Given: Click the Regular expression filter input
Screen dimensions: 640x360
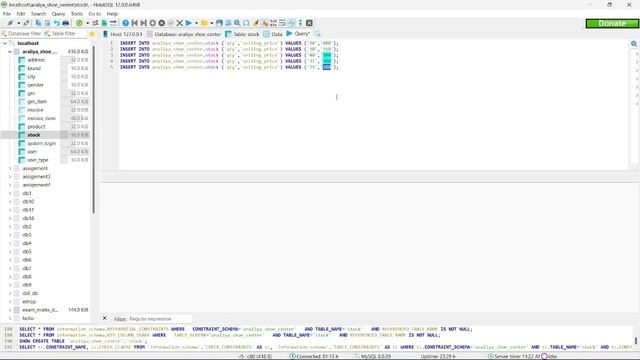Looking at the screenshot, I should click(x=160, y=319).
